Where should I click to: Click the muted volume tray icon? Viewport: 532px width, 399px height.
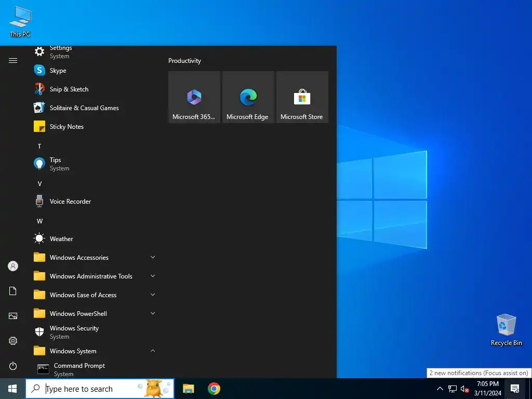click(x=464, y=389)
